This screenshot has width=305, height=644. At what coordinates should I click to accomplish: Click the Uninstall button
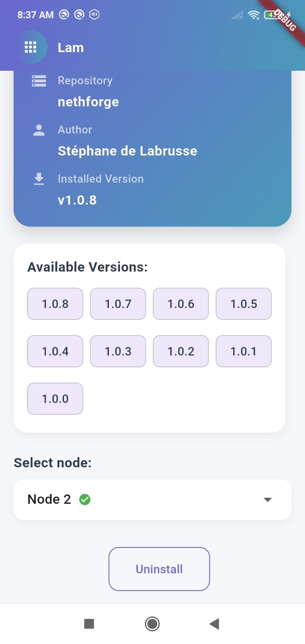pos(159,569)
